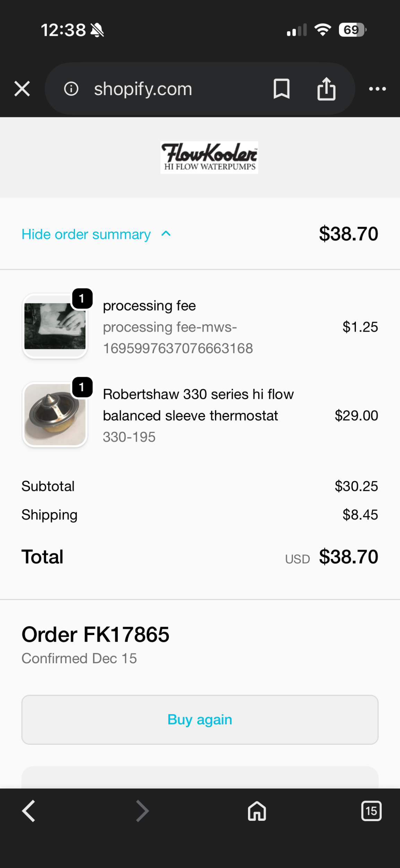Tap the Robertshaw 330 series thermostat title
This screenshot has height=868, width=400.
click(198, 405)
